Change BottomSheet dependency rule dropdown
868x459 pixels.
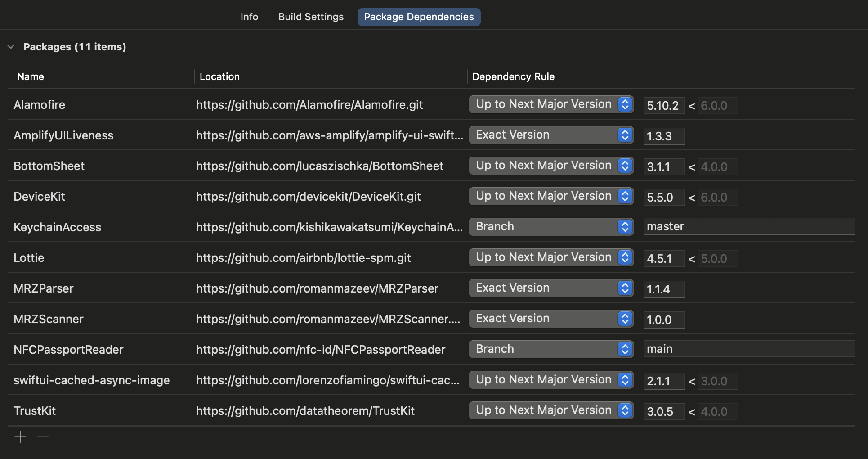coord(551,166)
